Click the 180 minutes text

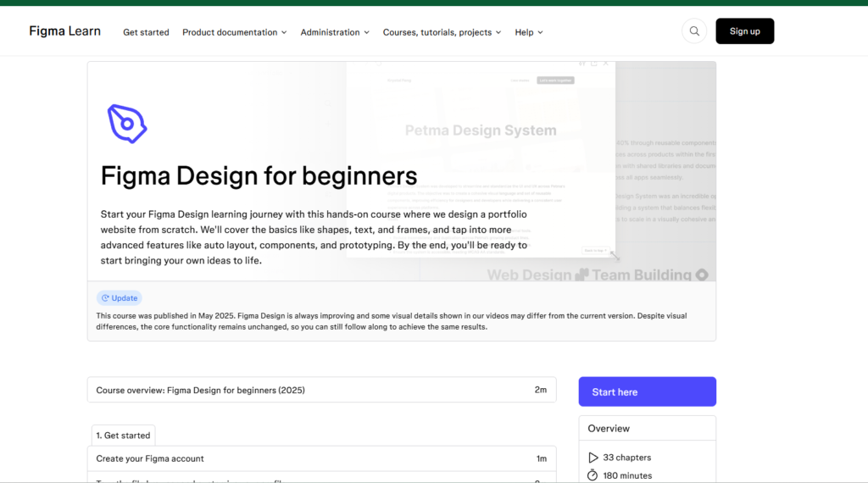(x=627, y=475)
